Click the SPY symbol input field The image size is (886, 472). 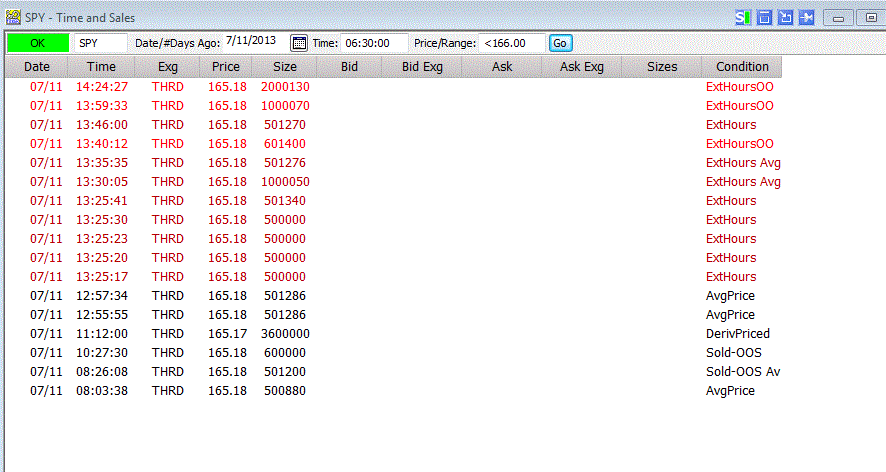[x=100, y=43]
